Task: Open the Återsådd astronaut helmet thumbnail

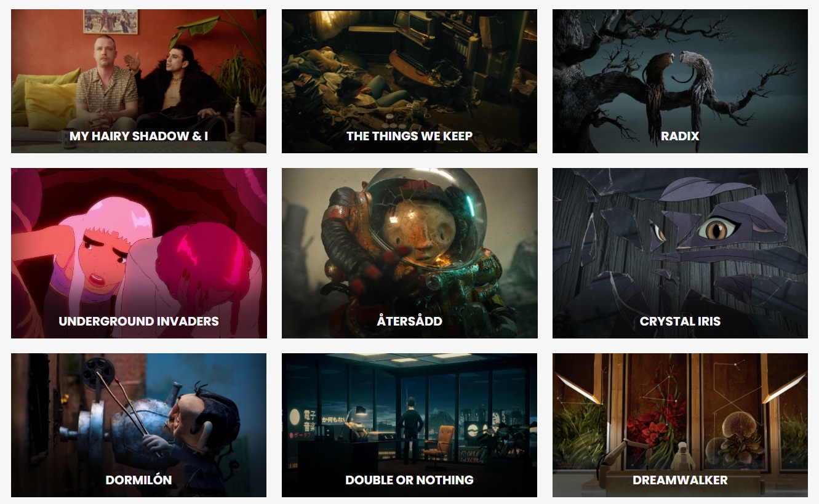Action: click(x=409, y=253)
